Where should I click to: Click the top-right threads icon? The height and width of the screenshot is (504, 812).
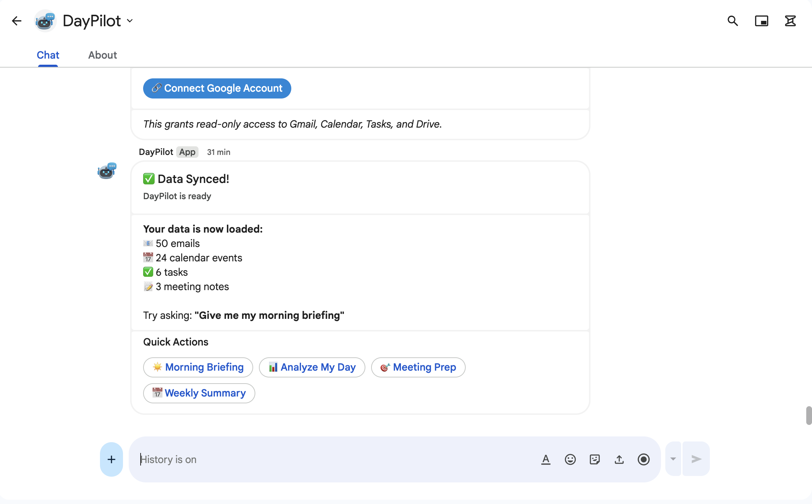tap(790, 21)
